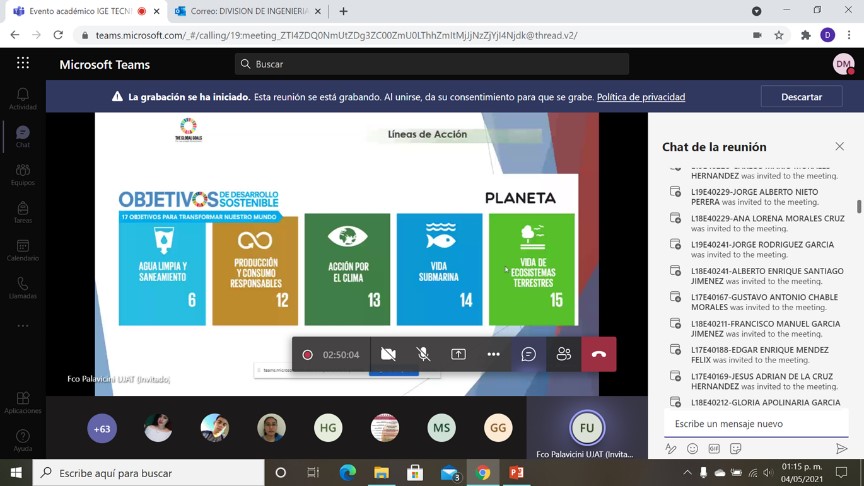
Task: Open Actividad in Teams sidebar
Action: (23, 99)
